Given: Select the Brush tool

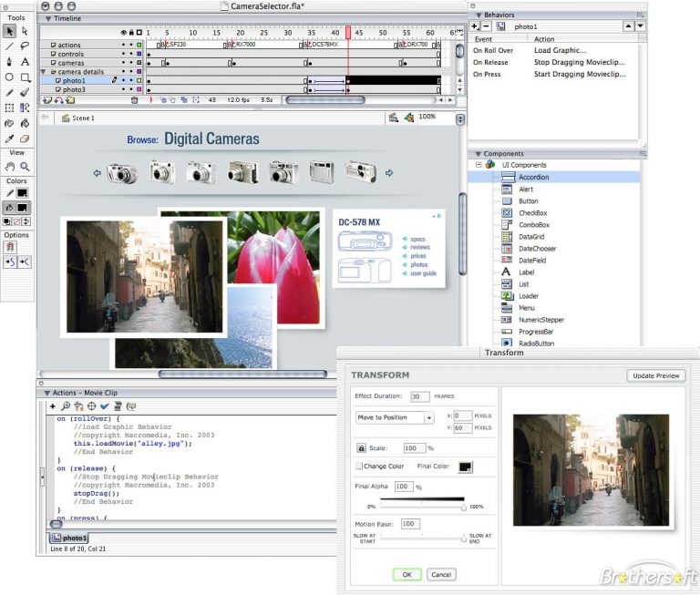Looking at the screenshot, I should coord(25,92).
